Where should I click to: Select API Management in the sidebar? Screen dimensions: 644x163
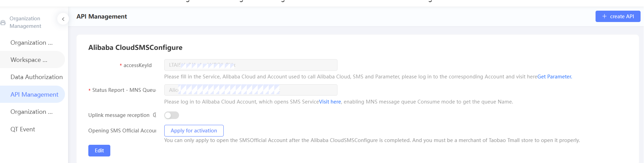pos(34,95)
